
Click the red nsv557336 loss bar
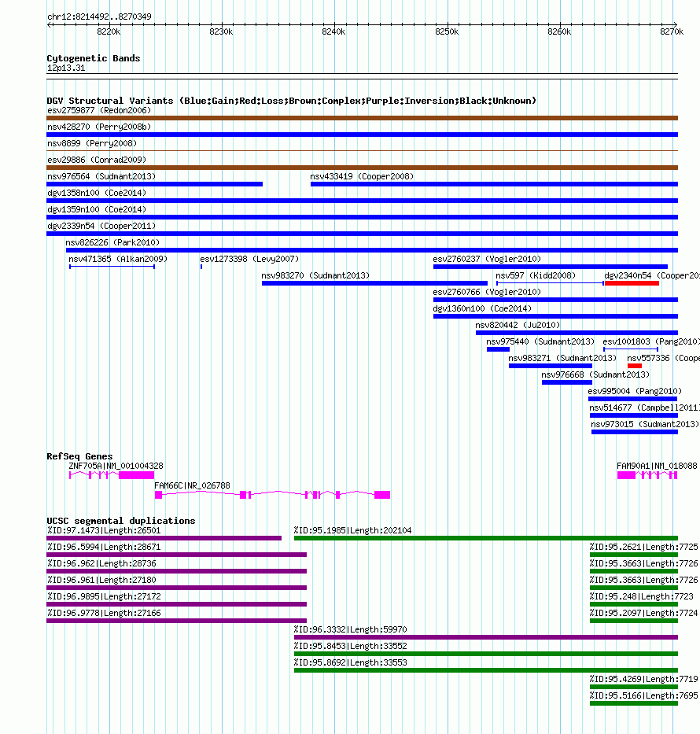tap(635, 366)
